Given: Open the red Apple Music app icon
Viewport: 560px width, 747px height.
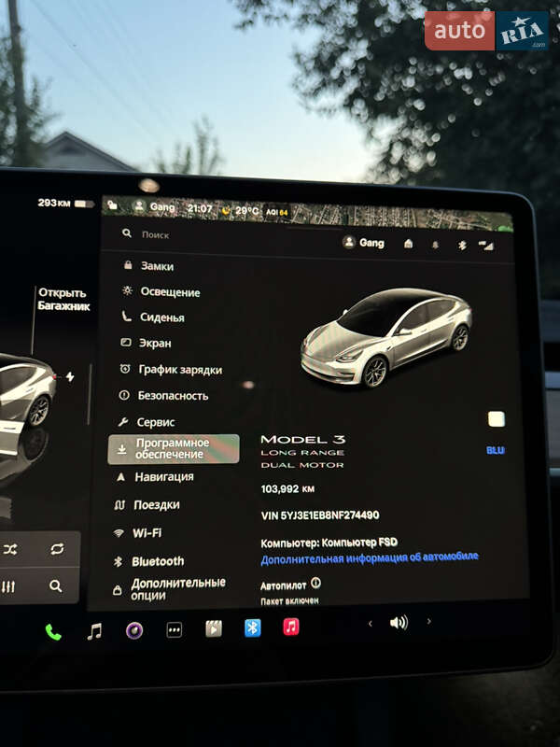Looking at the screenshot, I should pos(291,627).
